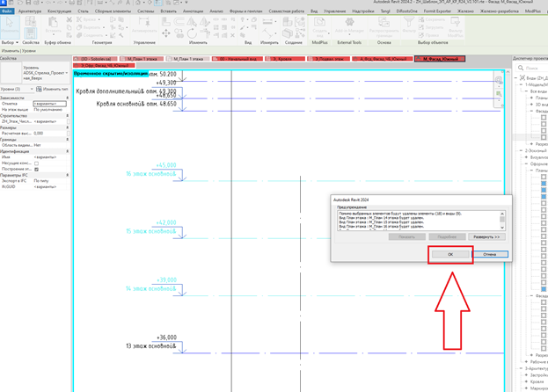Open the Файл menu tab
Screen dimensions: 548x392
coord(7,11)
